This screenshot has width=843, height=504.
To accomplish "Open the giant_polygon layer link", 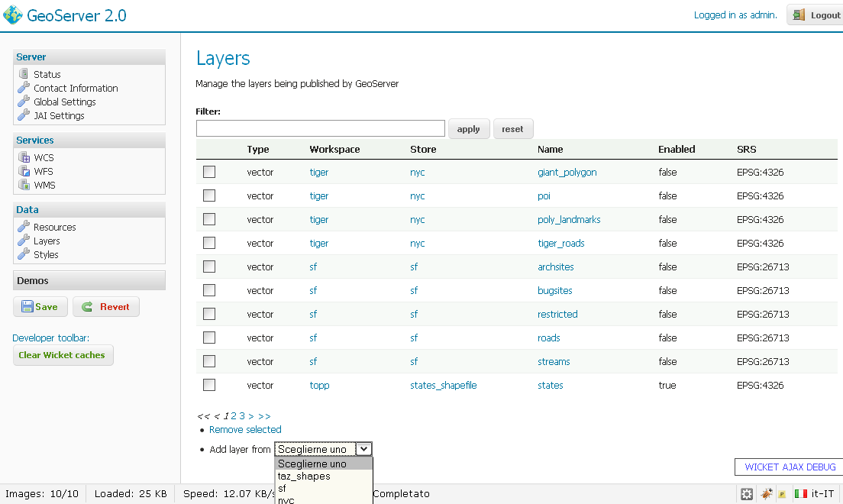I will (x=567, y=172).
